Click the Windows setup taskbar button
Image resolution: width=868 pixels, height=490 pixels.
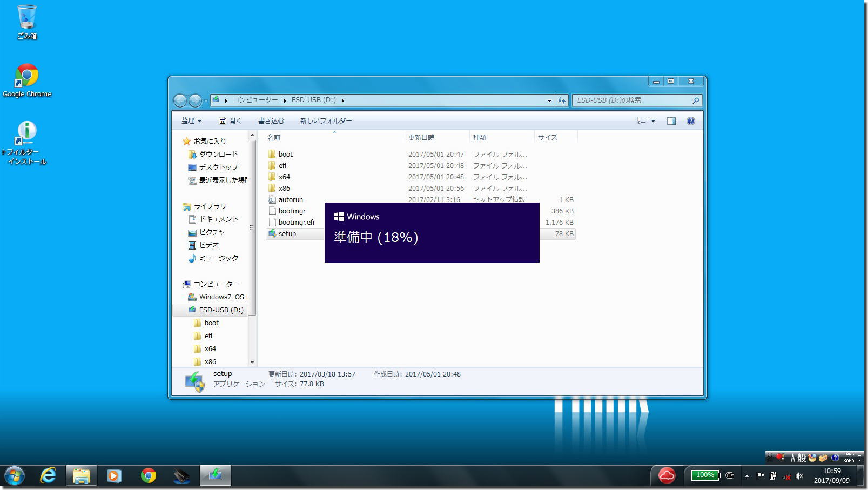pyautogui.click(x=215, y=475)
